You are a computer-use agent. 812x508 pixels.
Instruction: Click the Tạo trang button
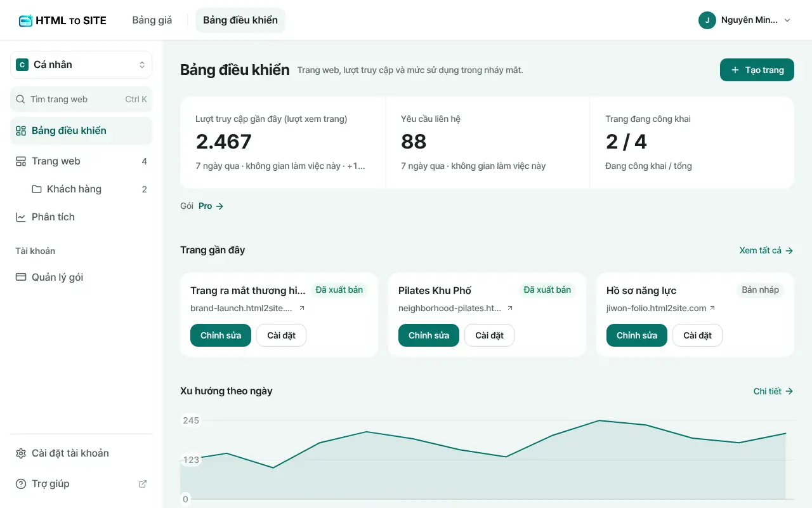coord(757,70)
